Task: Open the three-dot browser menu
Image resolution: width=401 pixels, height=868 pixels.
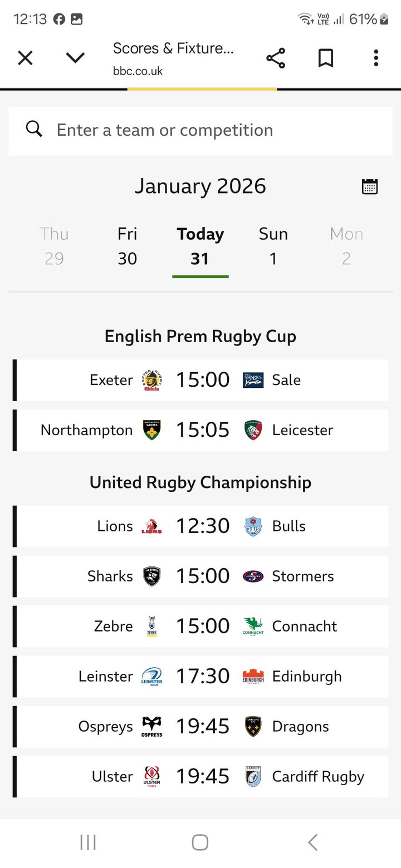Action: click(x=376, y=58)
